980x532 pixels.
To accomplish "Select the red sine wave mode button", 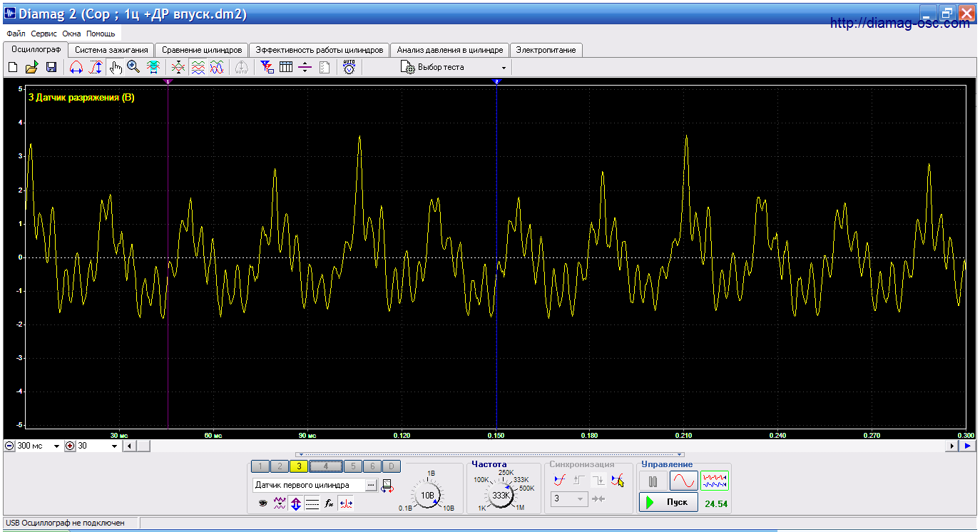I will pyautogui.click(x=683, y=481).
